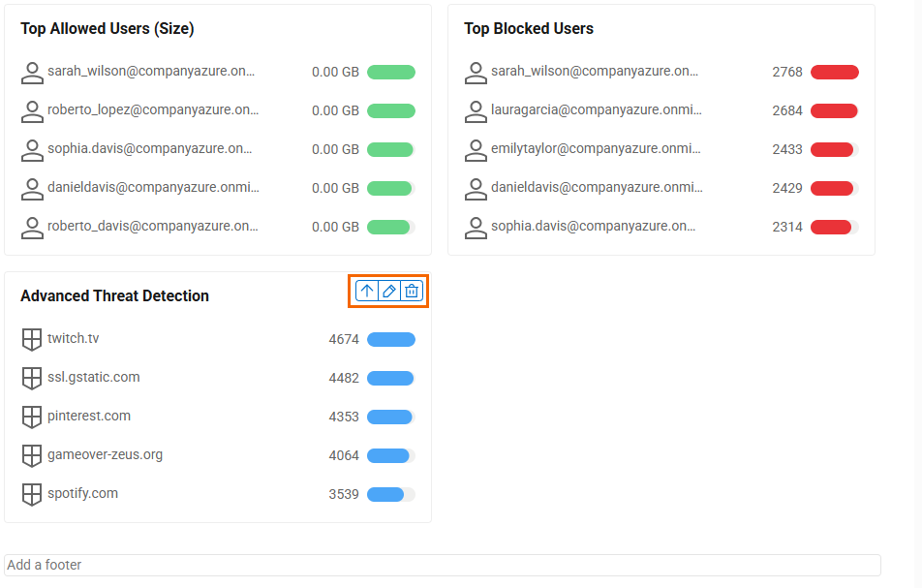Click the green bar for roberto_davis 0.00 GB

(390, 227)
